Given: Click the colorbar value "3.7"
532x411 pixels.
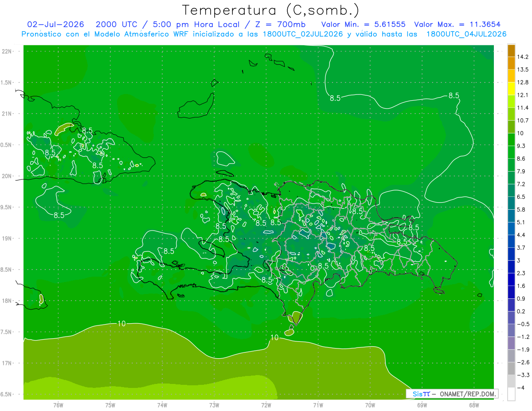Looking at the screenshot, I should [x=521, y=247].
